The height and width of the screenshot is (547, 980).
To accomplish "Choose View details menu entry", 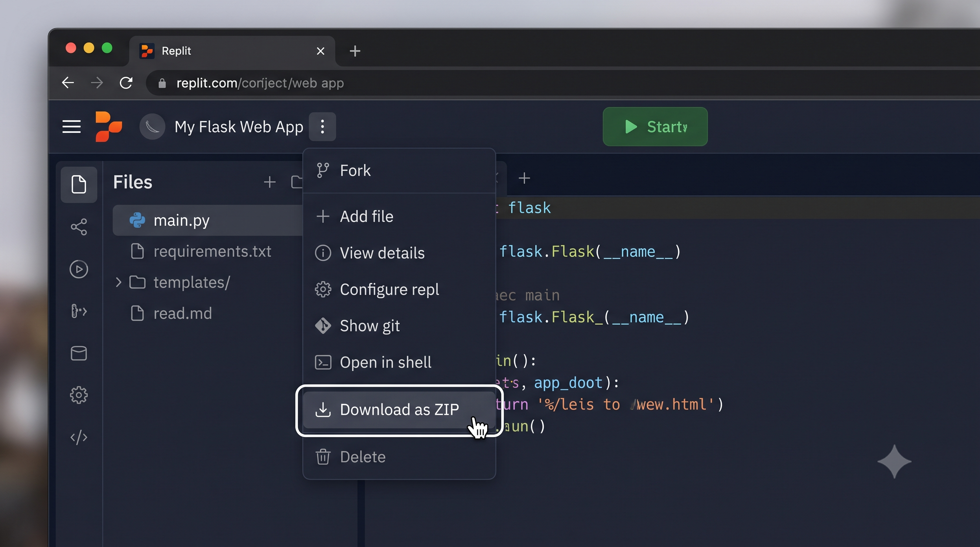I will click(x=399, y=253).
